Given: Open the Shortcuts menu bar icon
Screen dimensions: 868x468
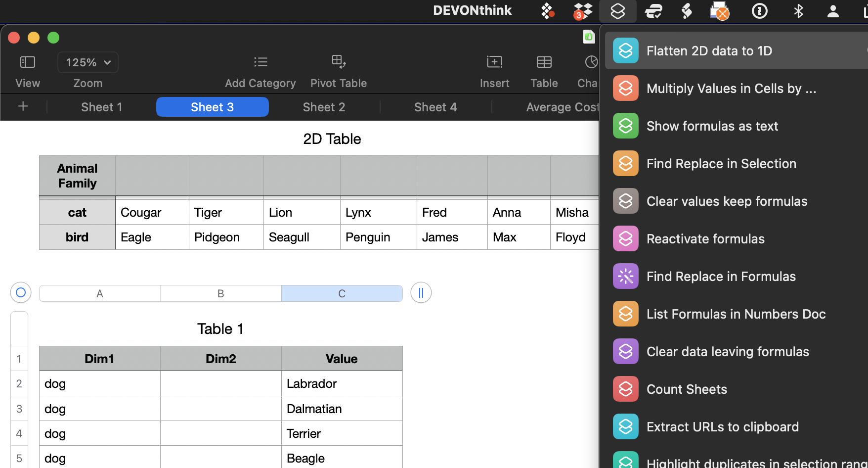Looking at the screenshot, I should click(x=617, y=11).
